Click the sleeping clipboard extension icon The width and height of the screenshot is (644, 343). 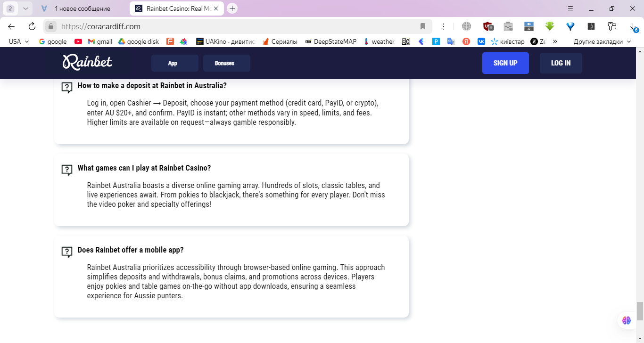click(508, 26)
